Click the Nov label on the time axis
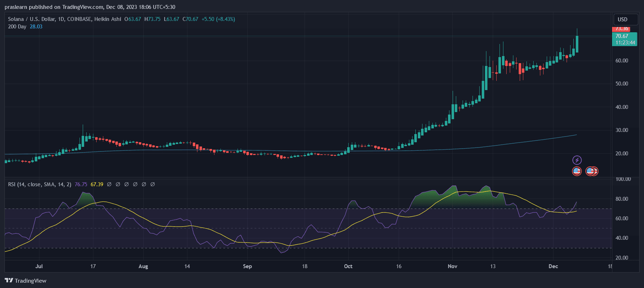 pyautogui.click(x=452, y=266)
